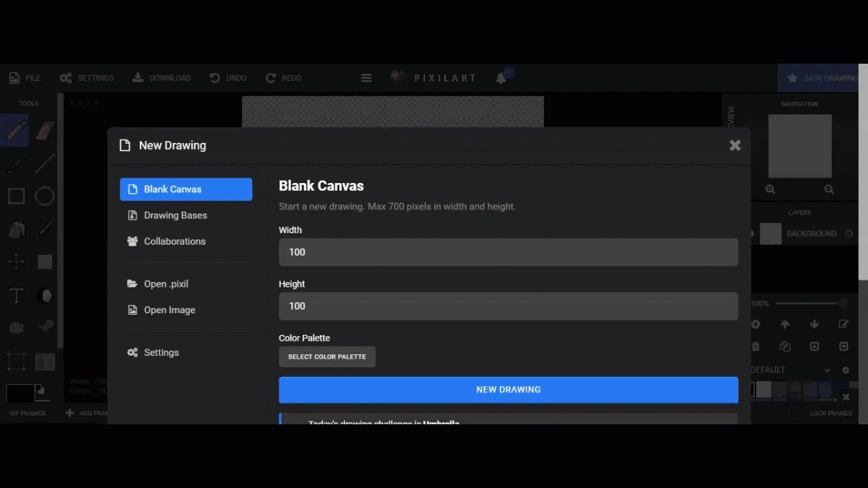Select the Square shape tool
The width and height of the screenshot is (868, 488).
click(16, 196)
